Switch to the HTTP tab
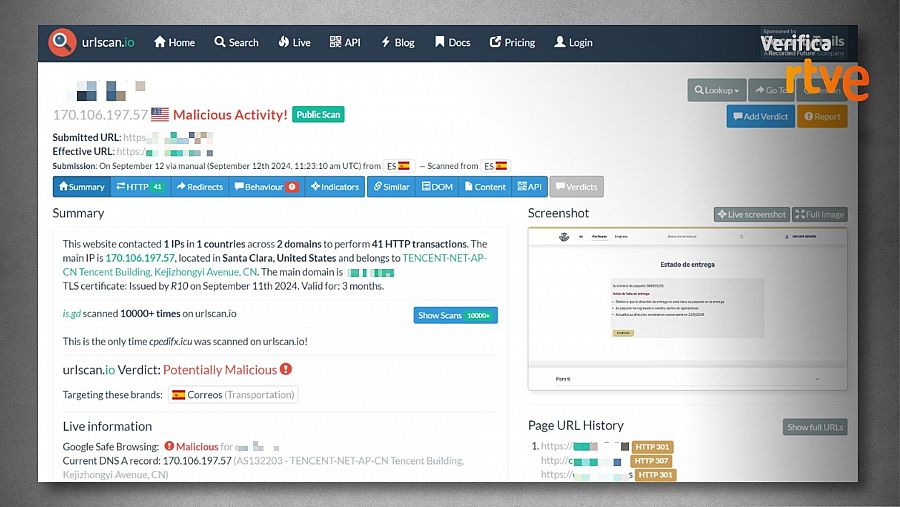 point(140,187)
